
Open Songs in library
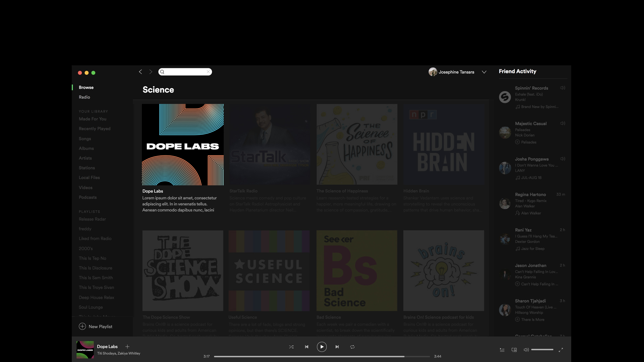(x=85, y=139)
